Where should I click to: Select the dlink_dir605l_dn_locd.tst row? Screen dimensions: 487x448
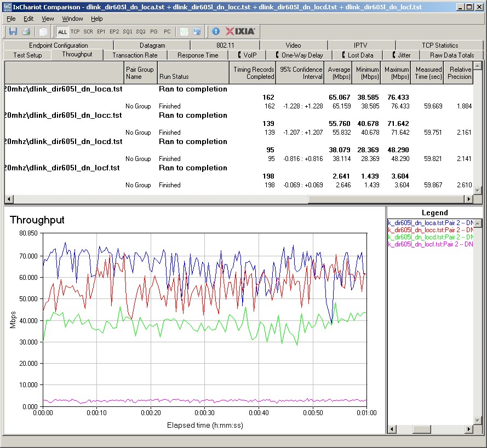pos(238,141)
